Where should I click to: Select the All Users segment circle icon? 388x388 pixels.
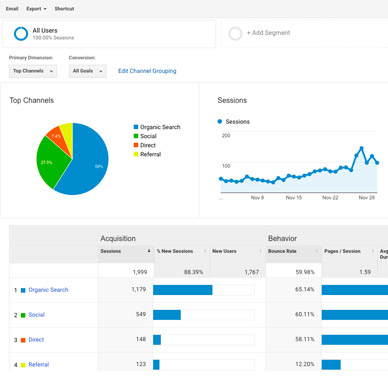[21, 34]
